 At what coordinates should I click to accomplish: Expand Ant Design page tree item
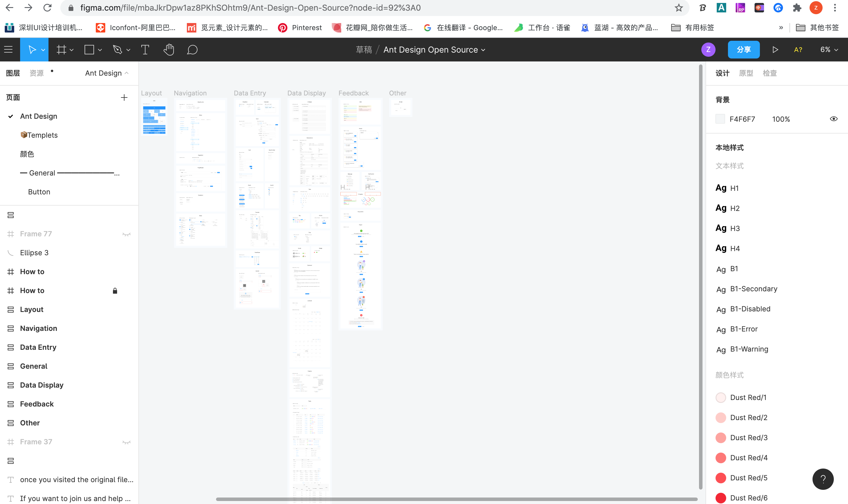(x=11, y=116)
